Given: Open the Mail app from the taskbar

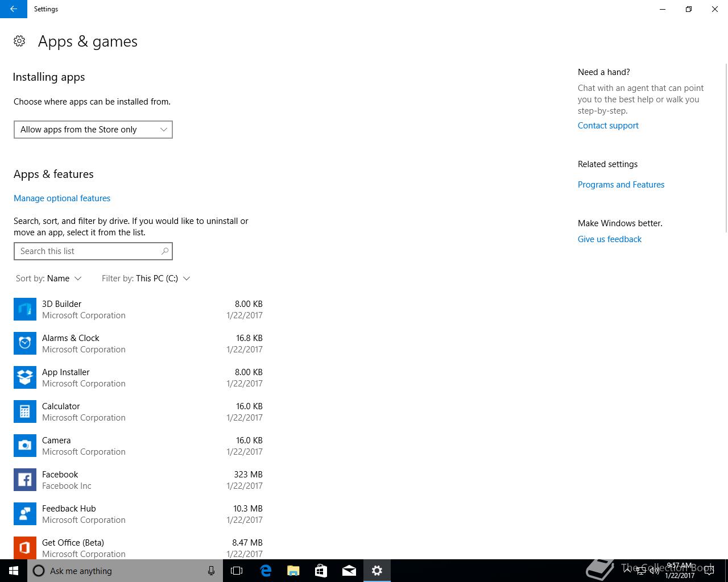Looking at the screenshot, I should pos(349,571).
